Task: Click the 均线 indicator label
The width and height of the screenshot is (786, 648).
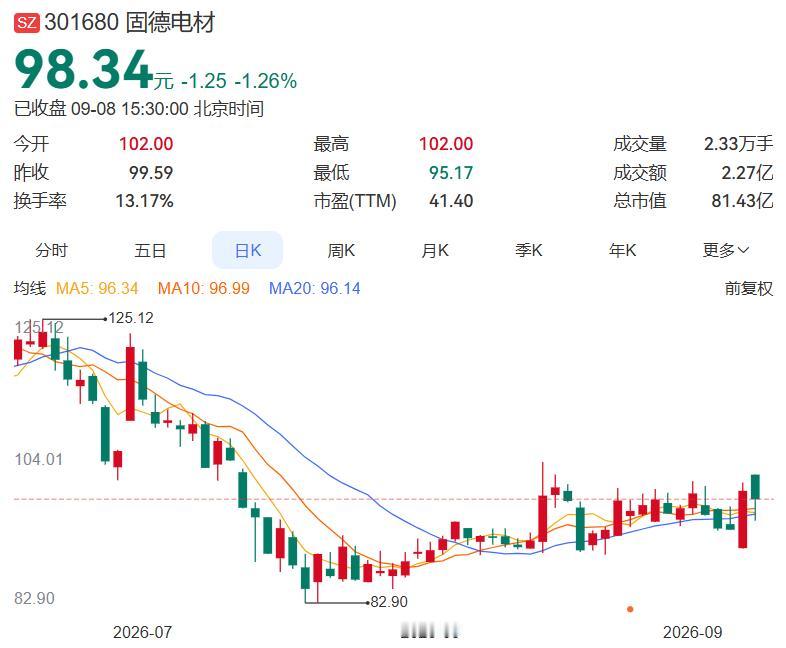Action: [x=30, y=288]
